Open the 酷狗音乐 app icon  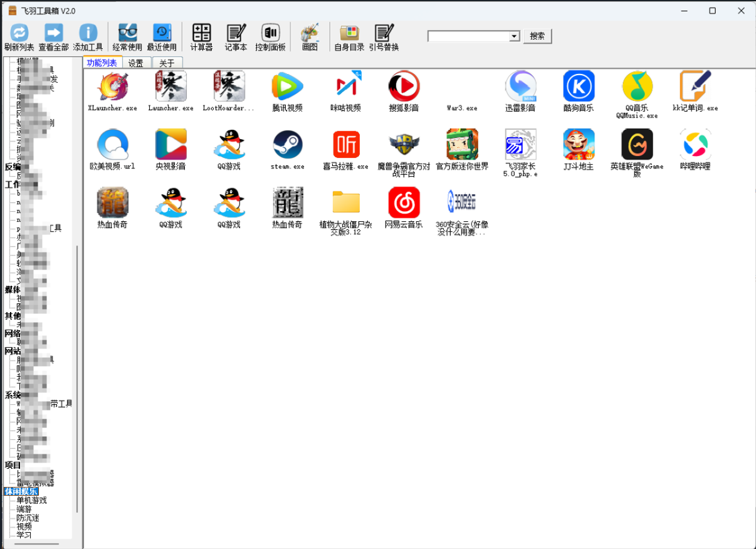pos(579,86)
